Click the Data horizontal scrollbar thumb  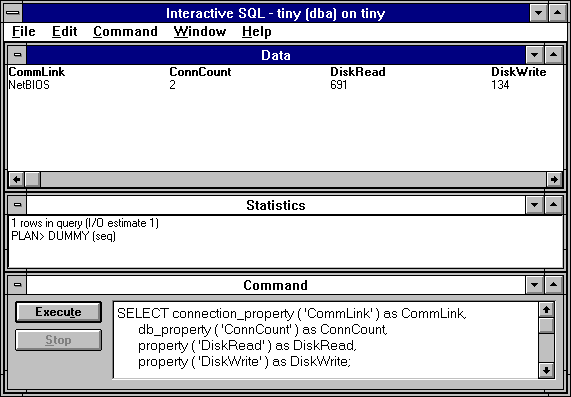33,179
